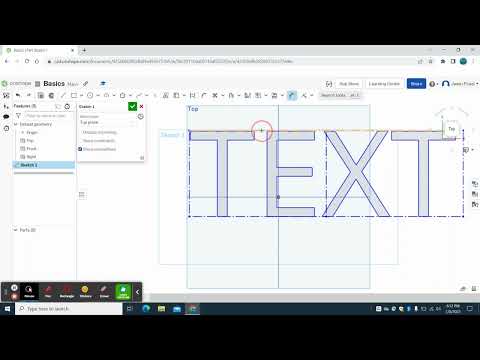The width and height of the screenshot is (480, 360).
Task: Select Right plane in feature tree
Action: coord(31,156)
